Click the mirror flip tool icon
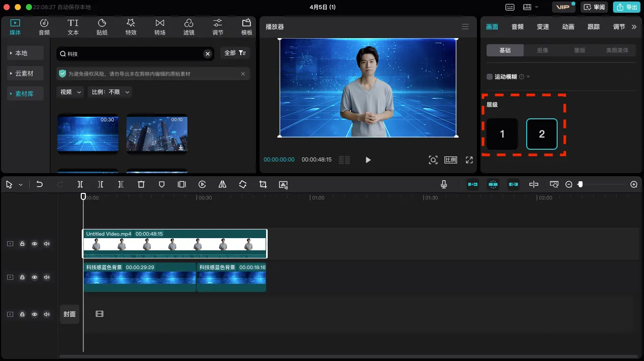Image resolution: width=644 pixels, height=361 pixels. tap(222, 185)
